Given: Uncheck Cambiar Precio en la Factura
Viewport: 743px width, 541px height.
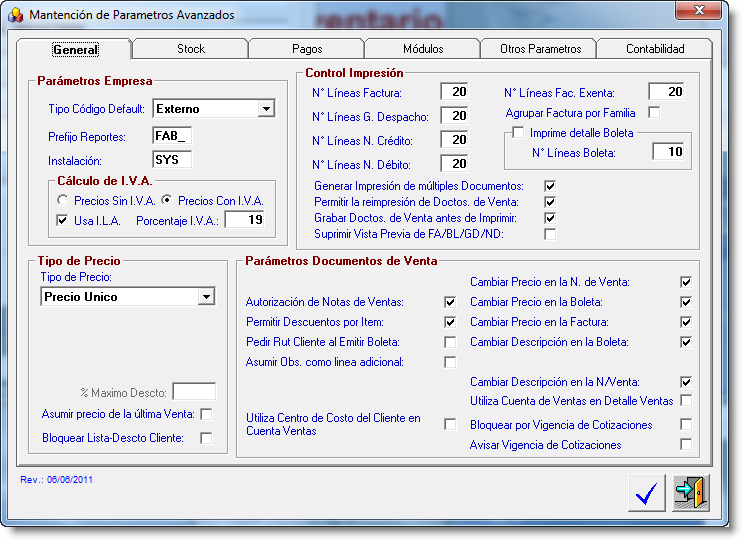Looking at the screenshot, I should [x=686, y=322].
